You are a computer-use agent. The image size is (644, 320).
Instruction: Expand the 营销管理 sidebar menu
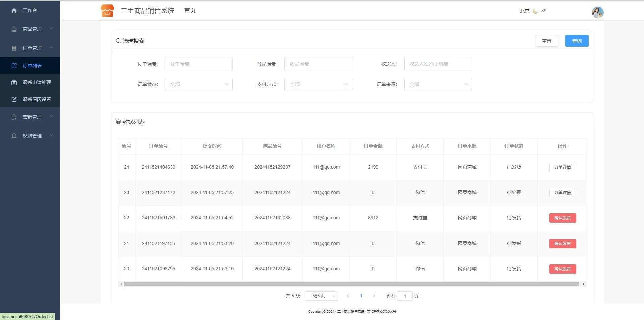(32, 117)
